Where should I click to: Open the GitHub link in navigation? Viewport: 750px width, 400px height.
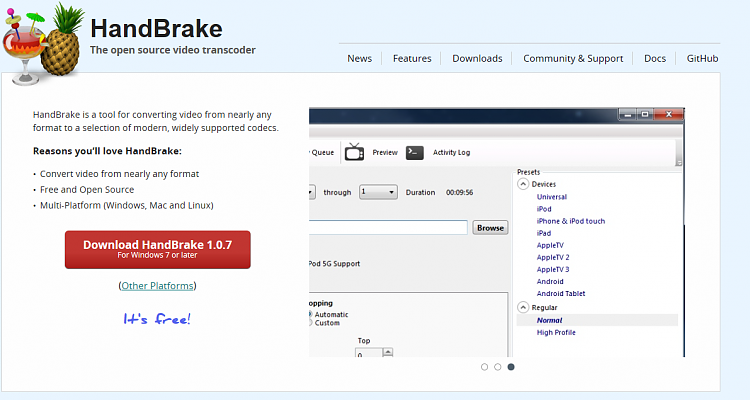point(702,58)
